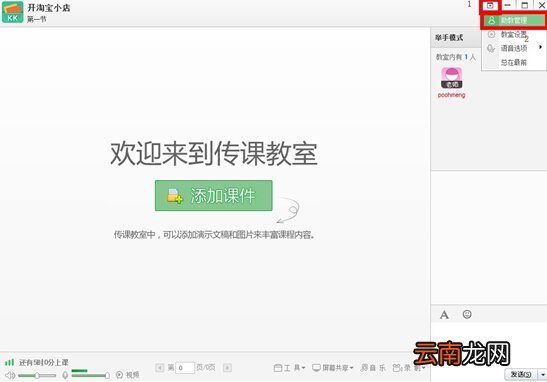Click the green 添加课件 button
The height and width of the screenshot is (382, 547).
coord(213,195)
